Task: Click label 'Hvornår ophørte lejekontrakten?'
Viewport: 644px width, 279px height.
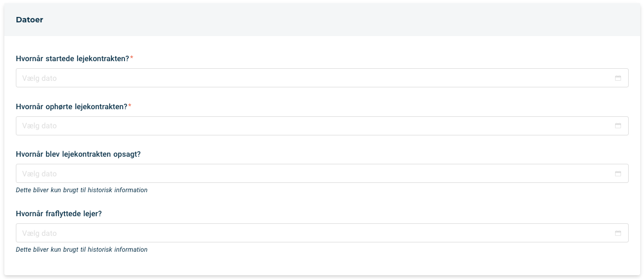Action: pos(72,106)
